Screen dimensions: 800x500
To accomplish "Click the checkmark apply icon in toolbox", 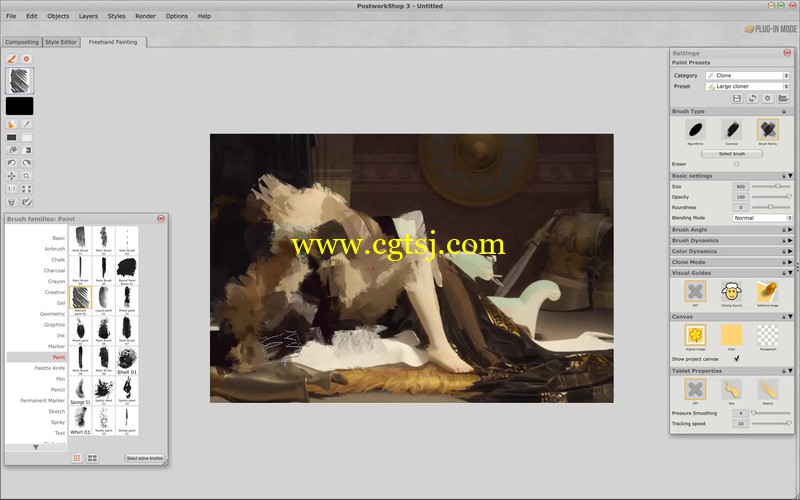I will click(27, 202).
